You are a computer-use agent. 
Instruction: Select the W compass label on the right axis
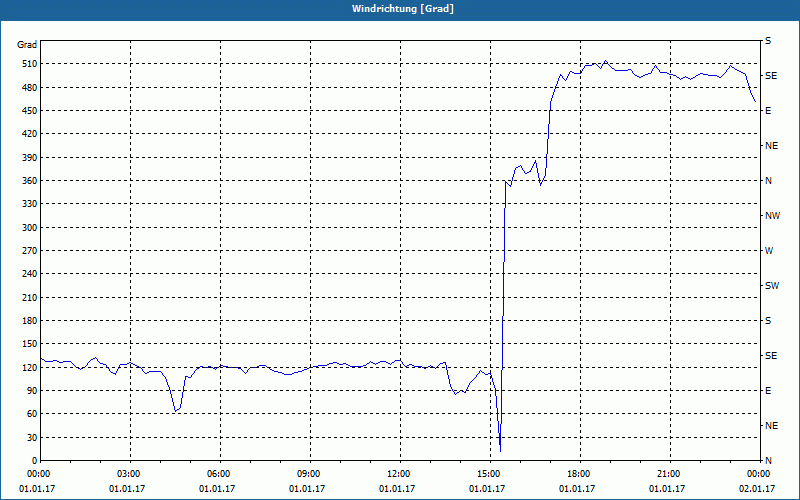pyautogui.click(x=769, y=251)
